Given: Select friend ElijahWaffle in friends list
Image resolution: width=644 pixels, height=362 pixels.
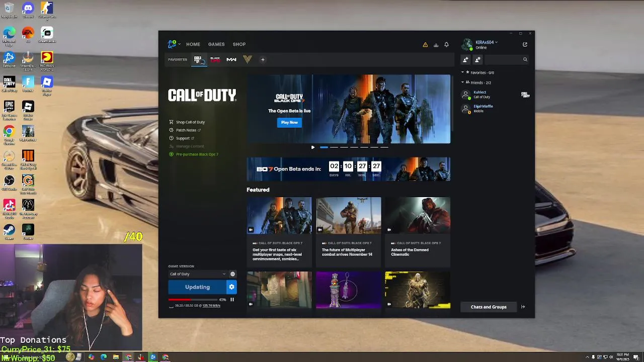Looking at the screenshot, I should coord(496,109).
